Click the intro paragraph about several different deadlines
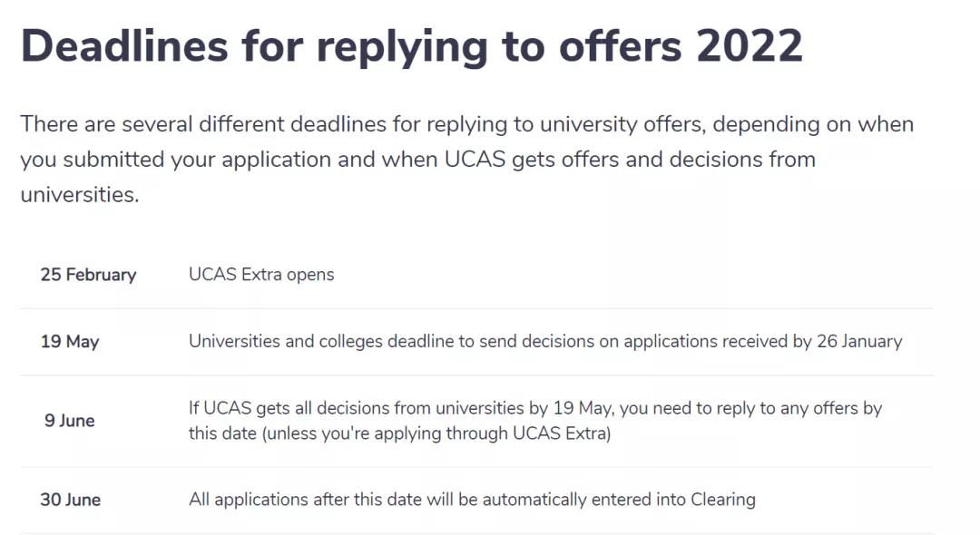The height and width of the screenshot is (535, 980). [x=467, y=160]
